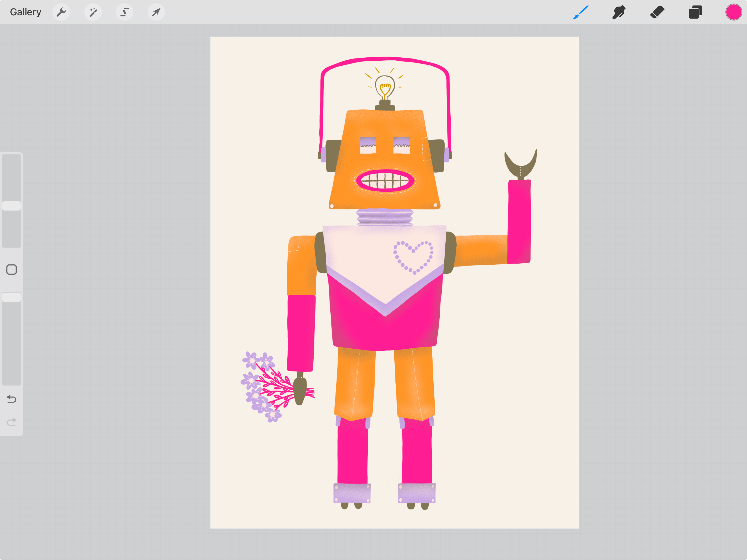Open the Actions wrench menu
Viewport: 747px width, 560px height.
(x=61, y=12)
